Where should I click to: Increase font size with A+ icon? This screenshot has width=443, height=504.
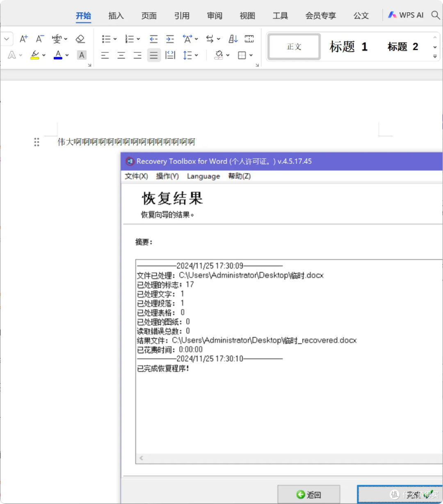click(x=24, y=39)
